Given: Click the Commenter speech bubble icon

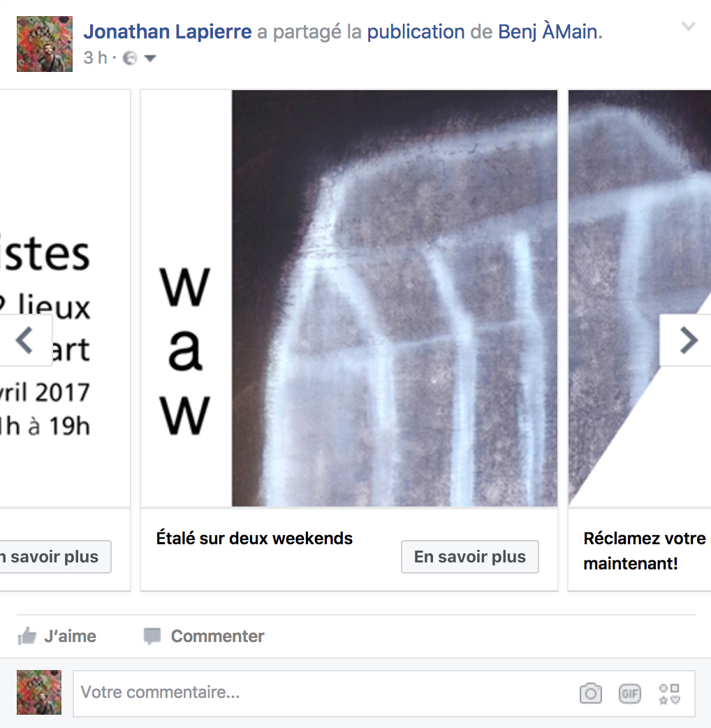Looking at the screenshot, I should pos(152,636).
